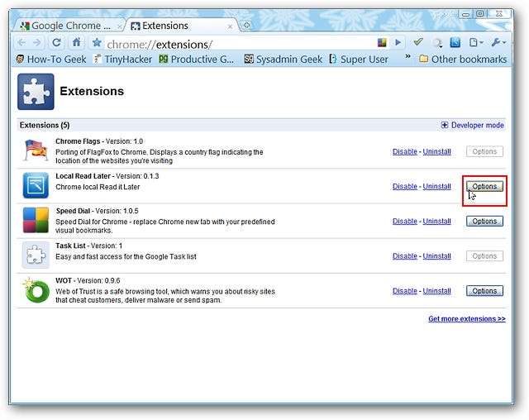Minimize the Chrome window
The height and width of the screenshot is (420, 529).
click(x=466, y=14)
